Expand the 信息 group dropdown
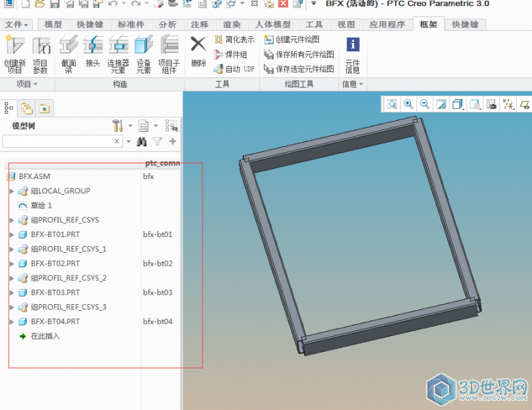The image size is (532, 410). click(x=353, y=84)
